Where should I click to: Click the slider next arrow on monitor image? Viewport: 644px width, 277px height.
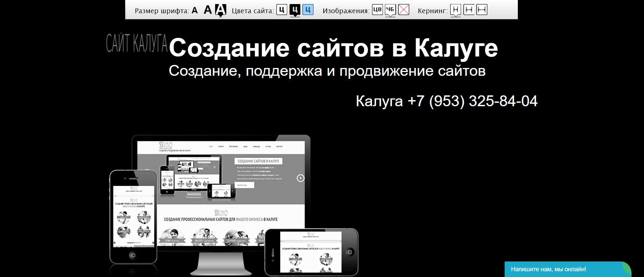click(300, 178)
